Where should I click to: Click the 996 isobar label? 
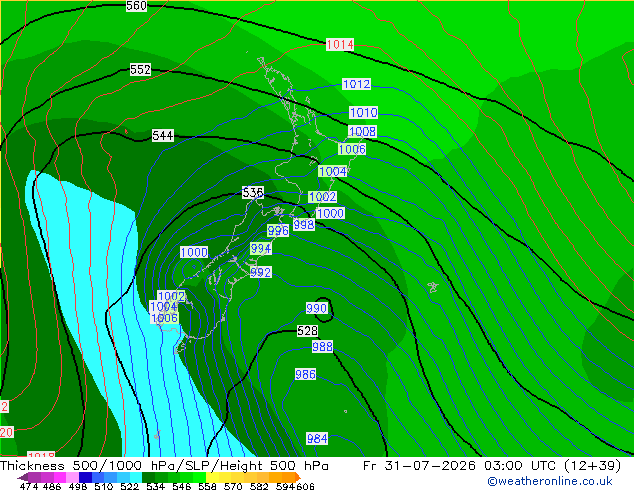pyautogui.click(x=278, y=231)
